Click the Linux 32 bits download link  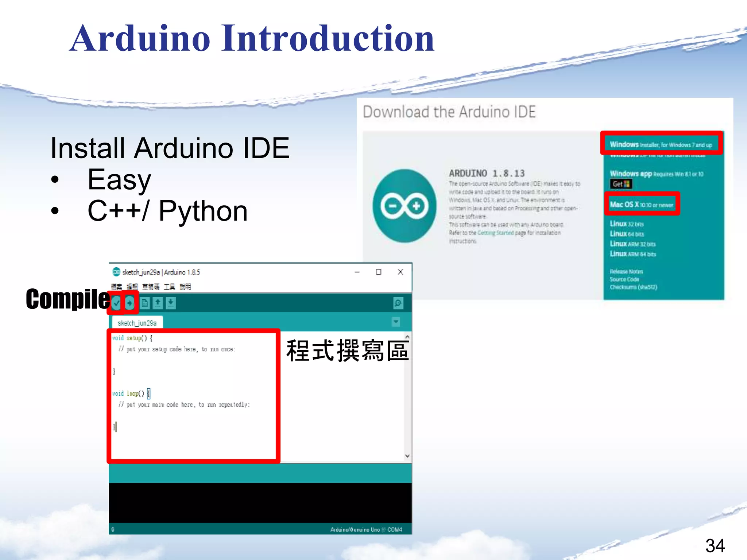pos(627,224)
